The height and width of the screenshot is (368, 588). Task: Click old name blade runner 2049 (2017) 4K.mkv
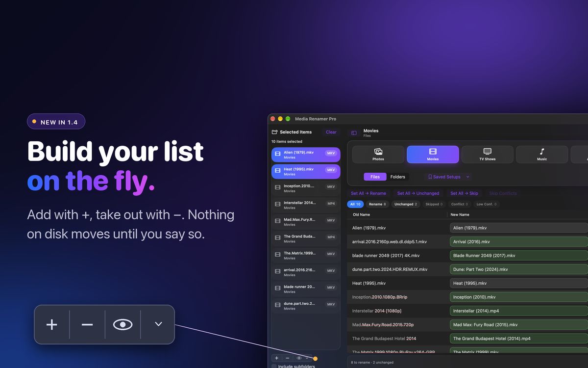(x=386, y=255)
